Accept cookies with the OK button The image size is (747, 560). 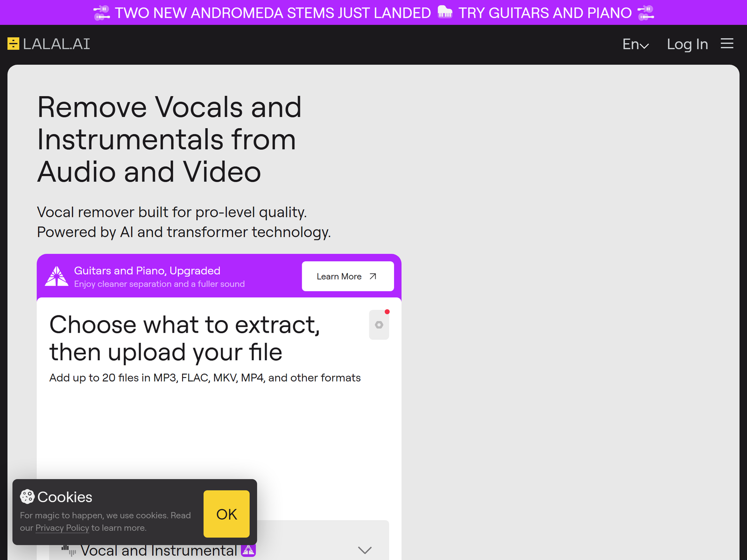[x=226, y=514]
